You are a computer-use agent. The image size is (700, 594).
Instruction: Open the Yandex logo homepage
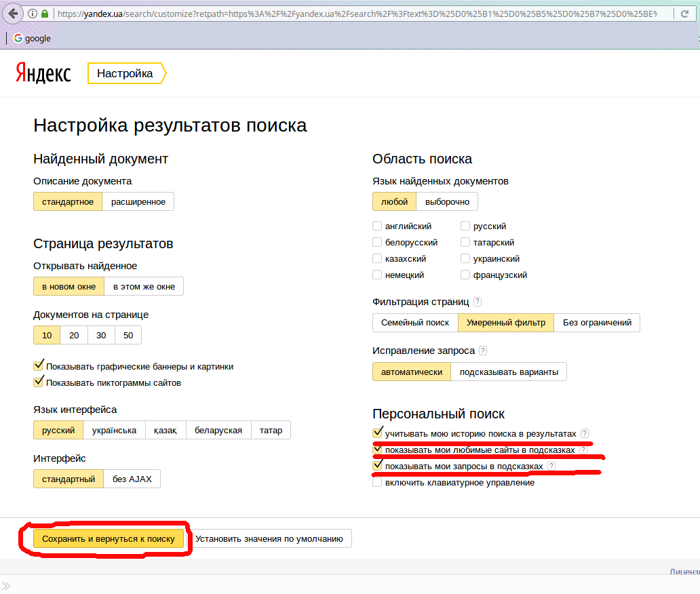click(43, 73)
